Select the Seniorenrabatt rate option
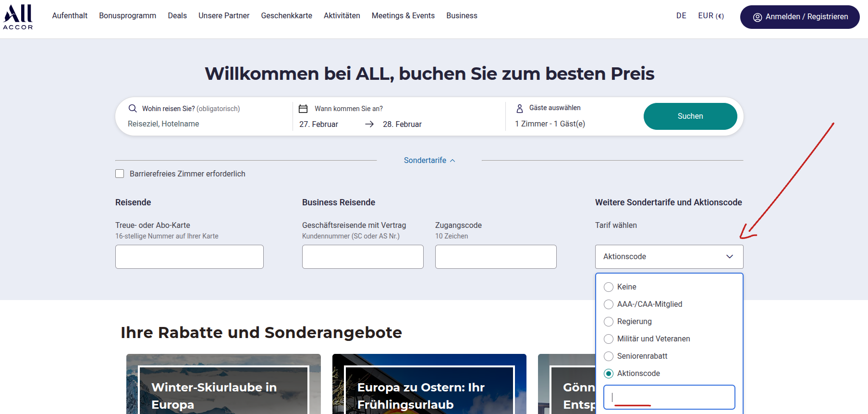This screenshot has width=868, height=414. pyautogui.click(x=609, y=356)
